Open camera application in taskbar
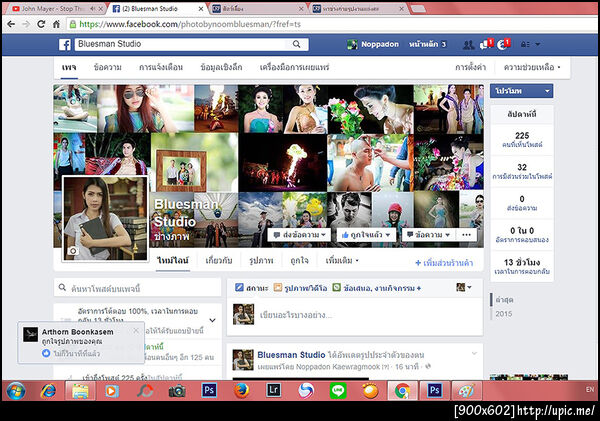This screenshot has height=421, width=600. pyautogui.click(x=177, y=391)
